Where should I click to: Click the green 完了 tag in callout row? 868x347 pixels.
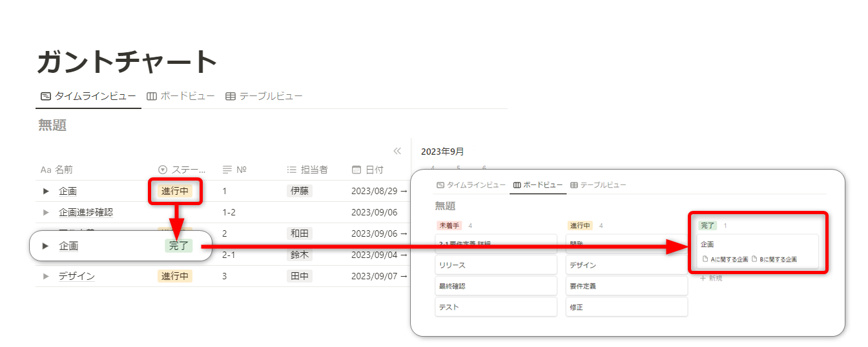[x=178, y=246]
